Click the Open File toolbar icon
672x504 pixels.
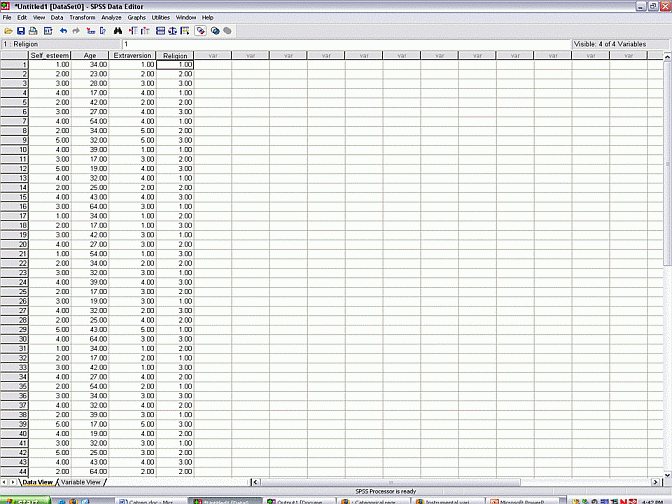(x=8, y=31)
